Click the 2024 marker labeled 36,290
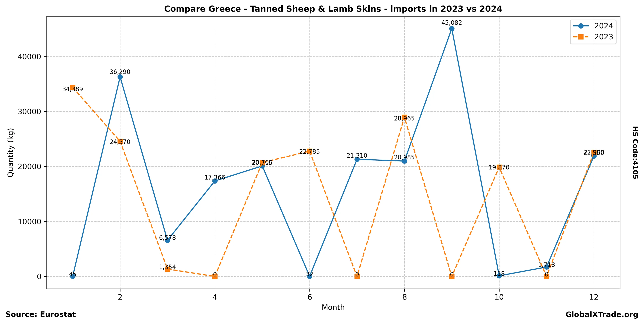 (120, 77)
